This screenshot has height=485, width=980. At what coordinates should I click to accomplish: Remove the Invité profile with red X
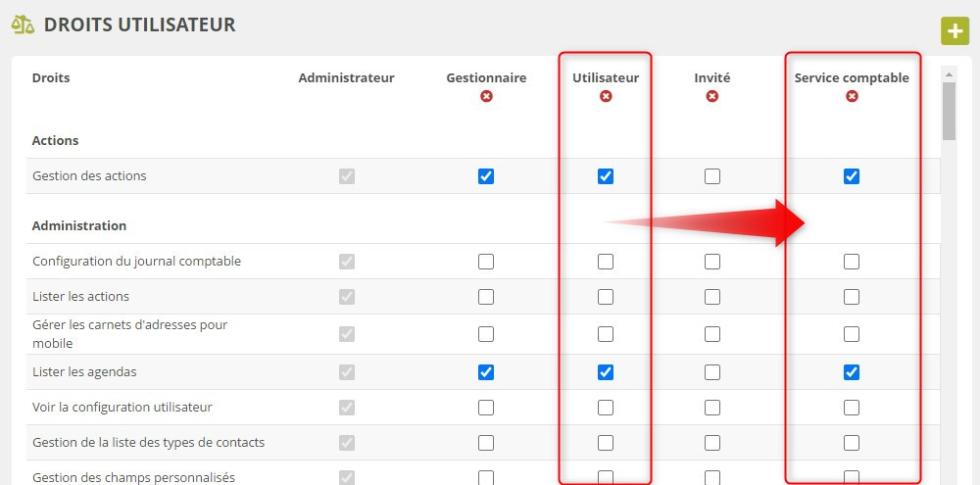click(712, 96)
